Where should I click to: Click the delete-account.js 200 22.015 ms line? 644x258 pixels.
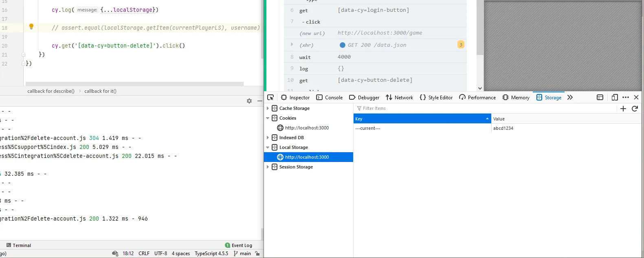coord(88,156)
